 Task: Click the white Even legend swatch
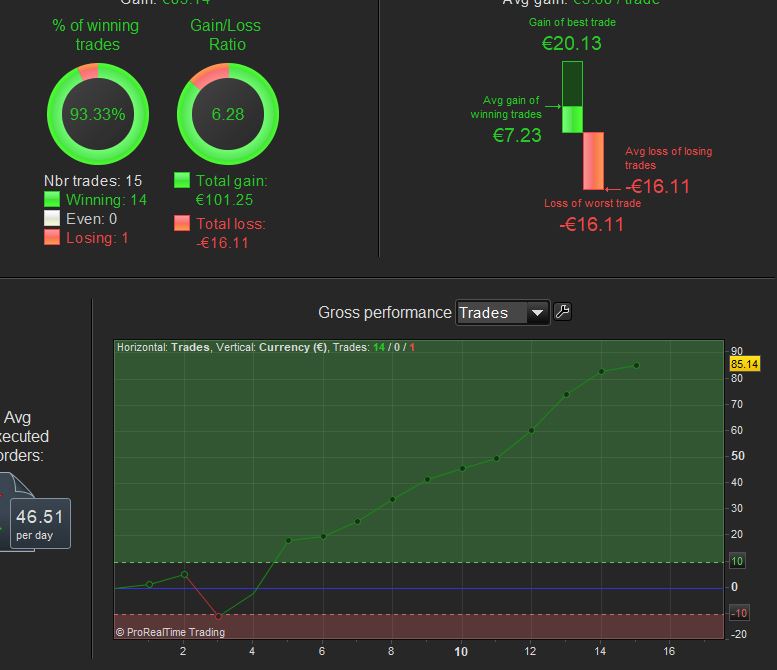pos(52,219)
